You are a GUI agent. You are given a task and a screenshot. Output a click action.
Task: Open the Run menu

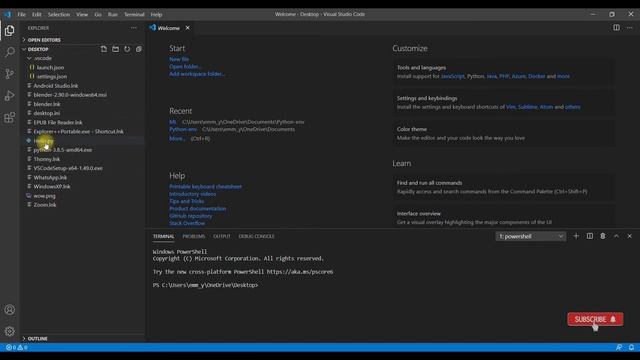[113, 14]
